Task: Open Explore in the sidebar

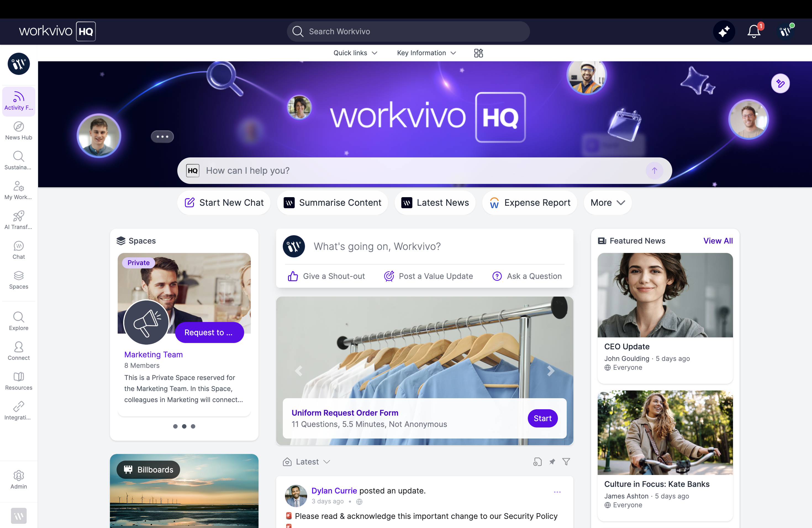Action: tap(19, 321)
